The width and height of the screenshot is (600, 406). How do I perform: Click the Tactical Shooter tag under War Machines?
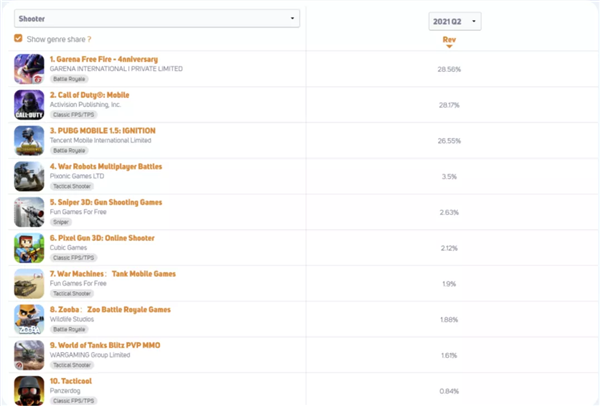(x=72, y=293)
